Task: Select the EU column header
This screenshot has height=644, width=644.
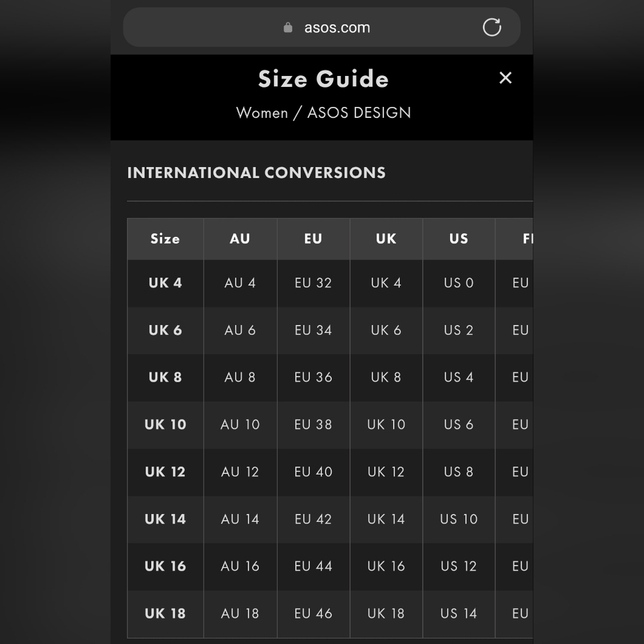Action: [314, 239]
